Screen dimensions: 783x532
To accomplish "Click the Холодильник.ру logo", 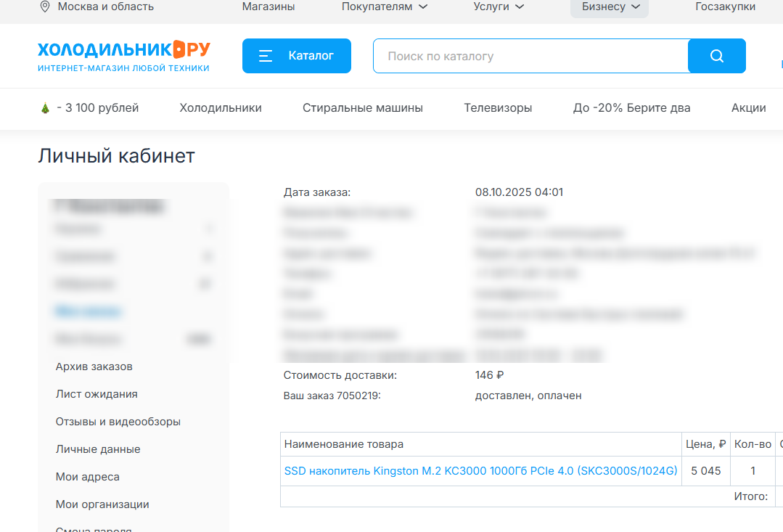I will point(123,56).
